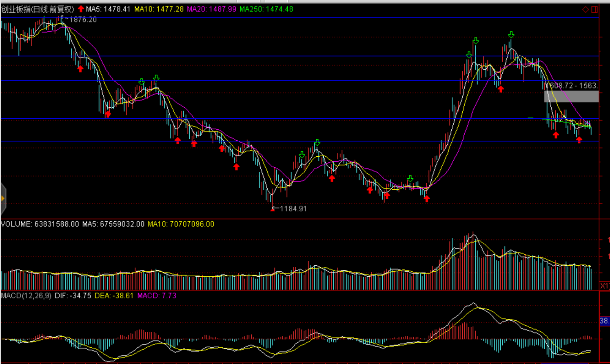610x364 pixels.
Task: Select the MACD(12,26,9) indicator label
Action: point(26,295)
